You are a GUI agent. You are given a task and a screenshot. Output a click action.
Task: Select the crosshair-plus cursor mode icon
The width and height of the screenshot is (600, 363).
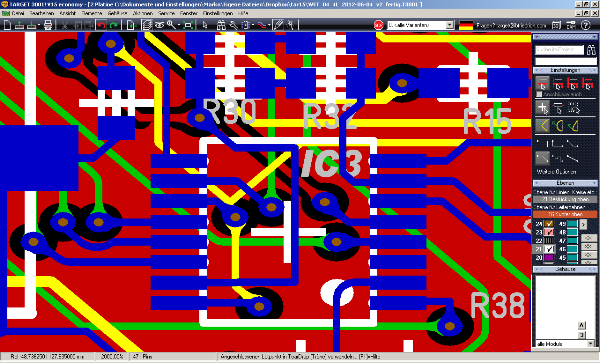tap(543, 108)
